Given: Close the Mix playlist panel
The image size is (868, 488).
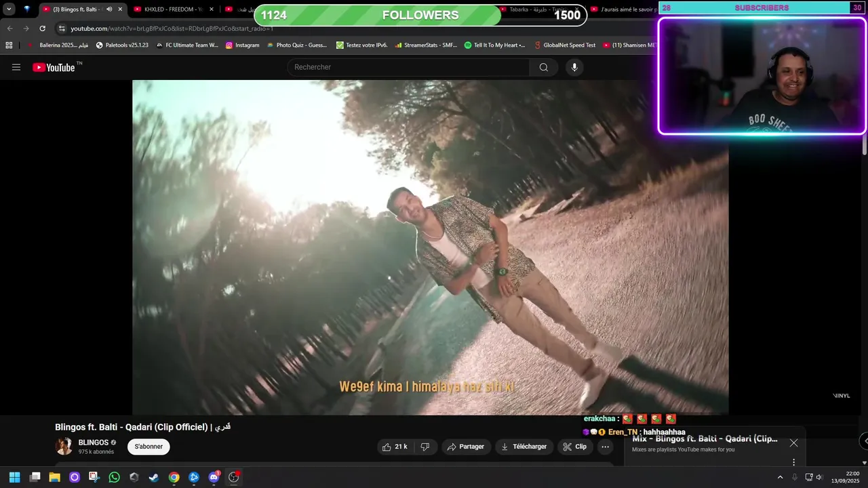Looking at the screenshot, I should [x=793, y=443].
